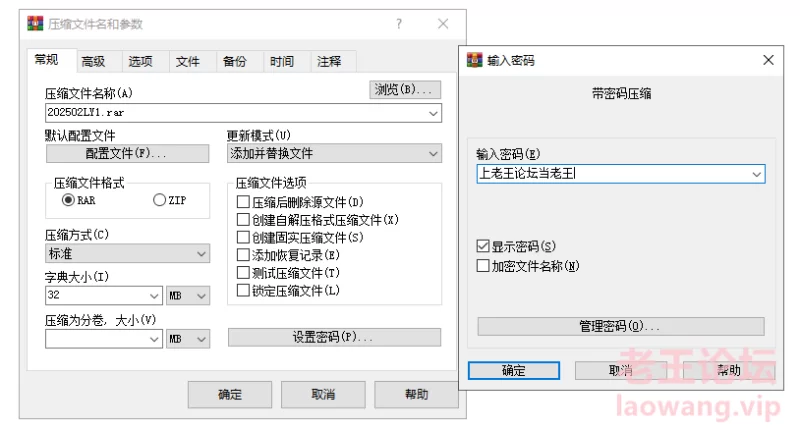The height and width of the screenshot is (431, 800).
Task: Check 压缩后删除源文件 option
Action: tap(243, 202)
